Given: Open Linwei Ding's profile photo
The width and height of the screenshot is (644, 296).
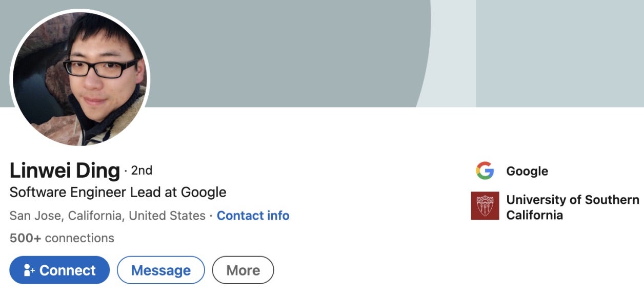Looking at the screenshot, I should click(79, 77).
